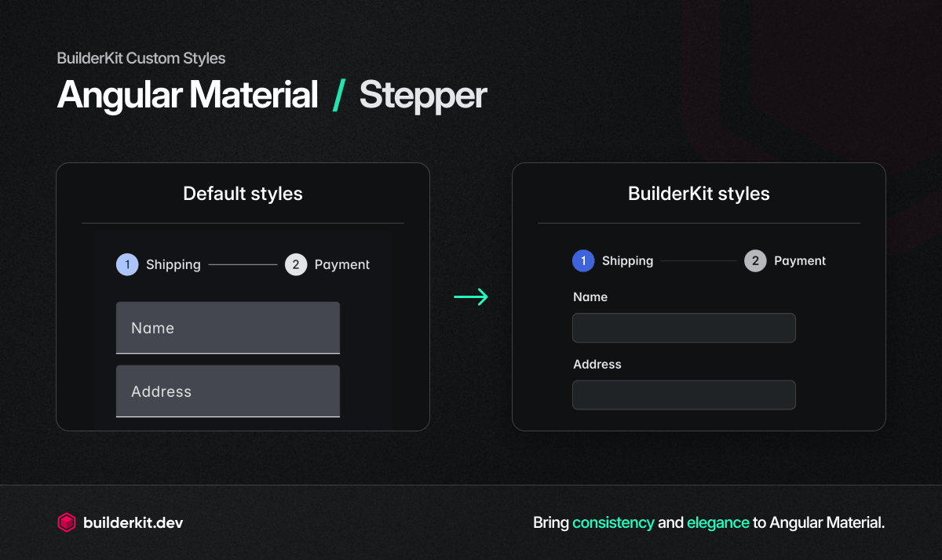The height and width of the screenshot is (560, 942).
Task: Focus the Address field in Default styles
Action: [x=228, y=391]
